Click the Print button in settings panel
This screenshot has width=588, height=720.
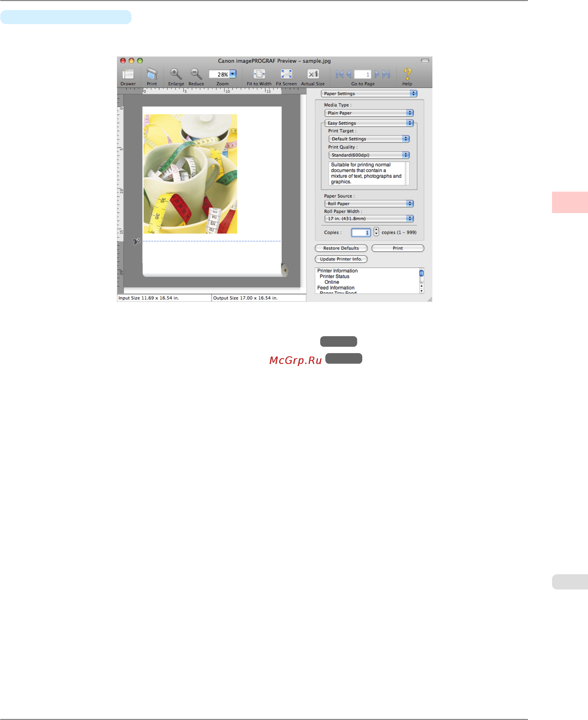pyautogui.click(x=398, y=248)
